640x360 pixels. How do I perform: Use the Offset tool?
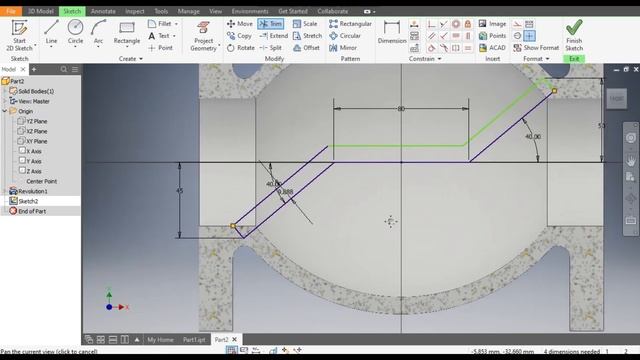point(306,48)
